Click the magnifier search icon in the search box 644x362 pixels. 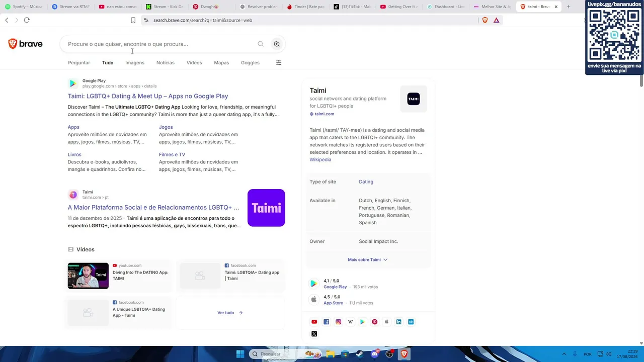point(261,44)
